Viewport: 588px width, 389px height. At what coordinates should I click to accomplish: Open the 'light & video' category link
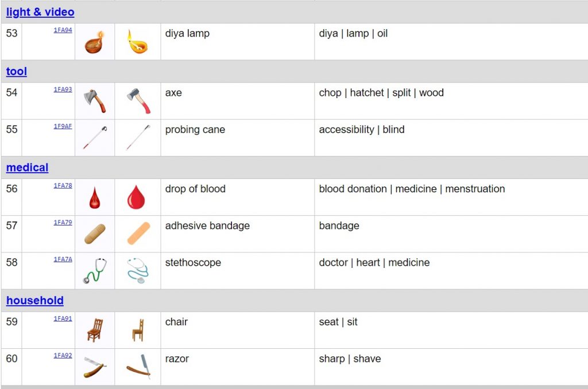coord(40,12)
